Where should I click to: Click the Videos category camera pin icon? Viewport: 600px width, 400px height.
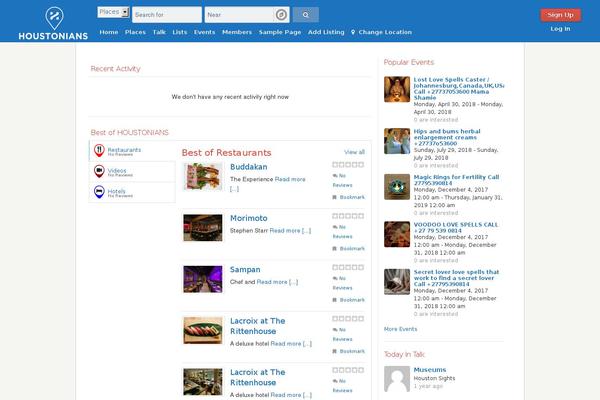tap(99, 171)
